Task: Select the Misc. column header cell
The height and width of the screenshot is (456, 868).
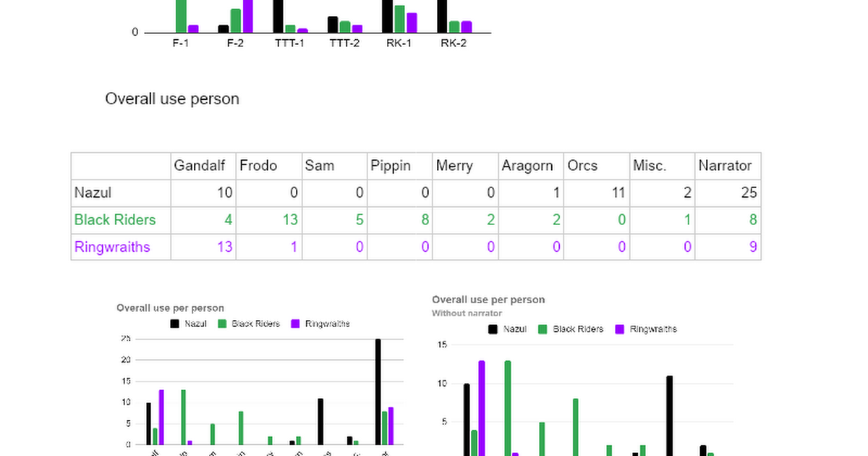Action: coord(663,166)
